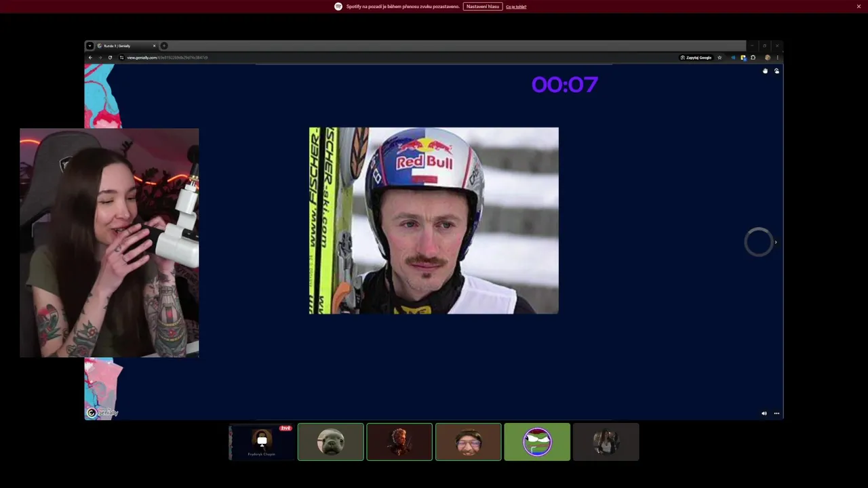Select the seal avatar participant tile

pyautogui.click(x=330, y=442)
